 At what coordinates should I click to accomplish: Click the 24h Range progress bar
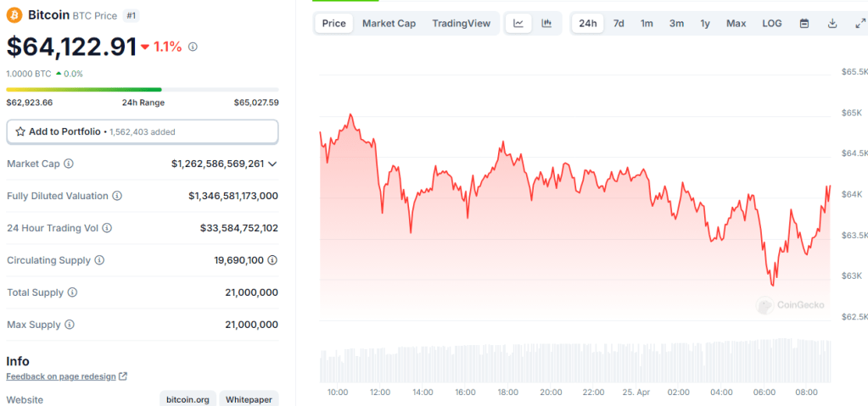click(x=142, y=89)
